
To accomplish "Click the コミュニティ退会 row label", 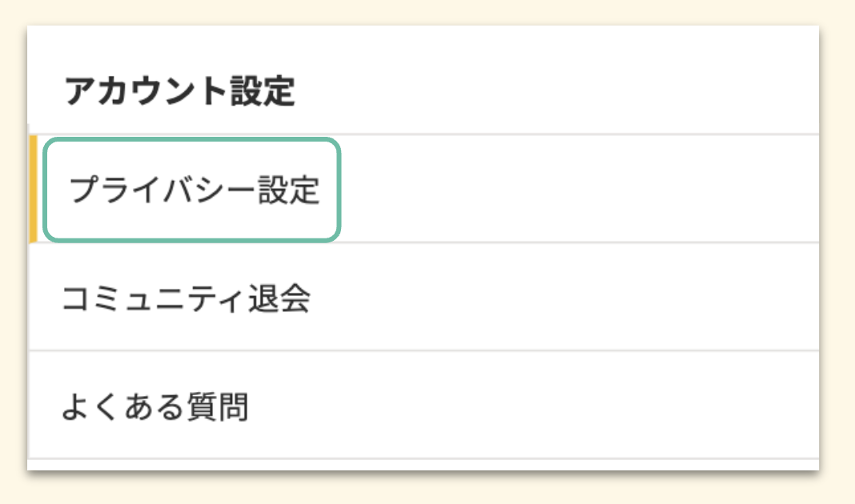I will point(186,299).
